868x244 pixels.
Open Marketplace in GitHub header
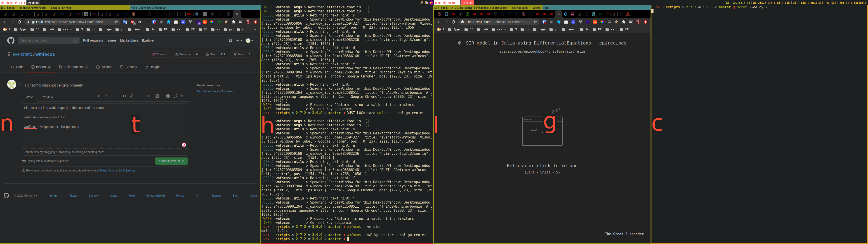click(129, 40)
